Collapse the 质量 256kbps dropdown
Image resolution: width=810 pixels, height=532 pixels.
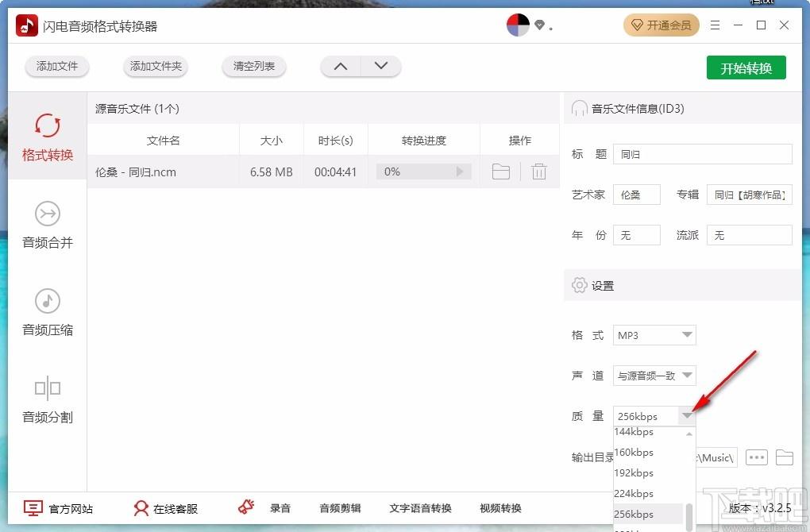pos(687,416)
